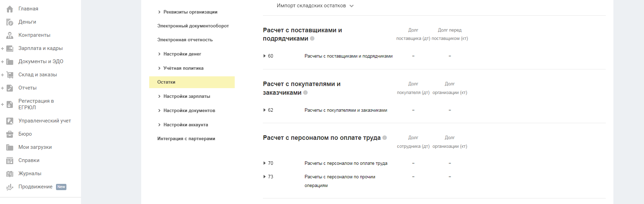
Task: Click the Главная home icon
Action: (10, 9)
